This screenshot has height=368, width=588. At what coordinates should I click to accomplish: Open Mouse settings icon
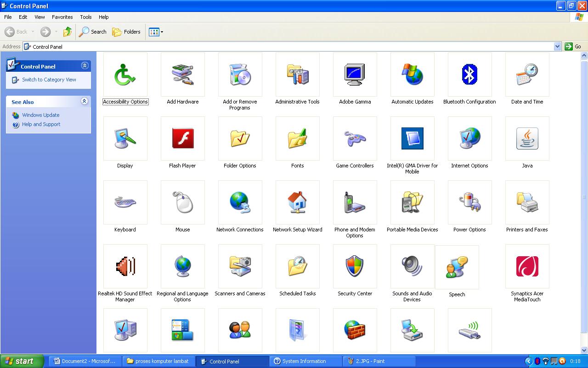point(182,202)
